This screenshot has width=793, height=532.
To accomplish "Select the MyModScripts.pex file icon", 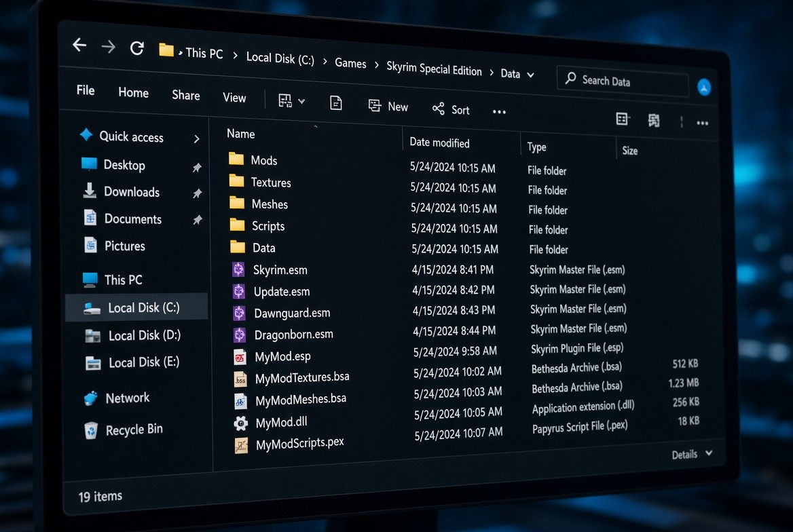I will 241,446.
